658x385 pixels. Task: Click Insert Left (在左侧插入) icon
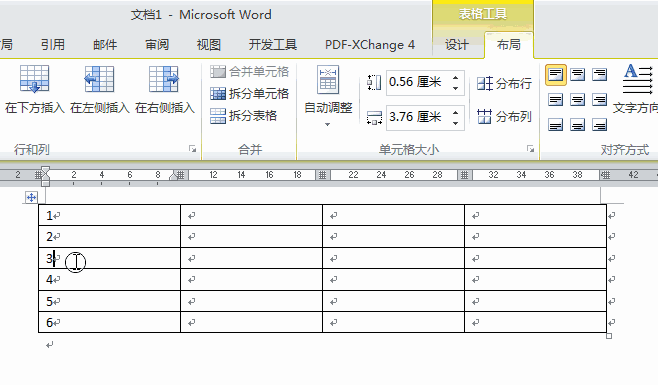(x=99, y=79)
